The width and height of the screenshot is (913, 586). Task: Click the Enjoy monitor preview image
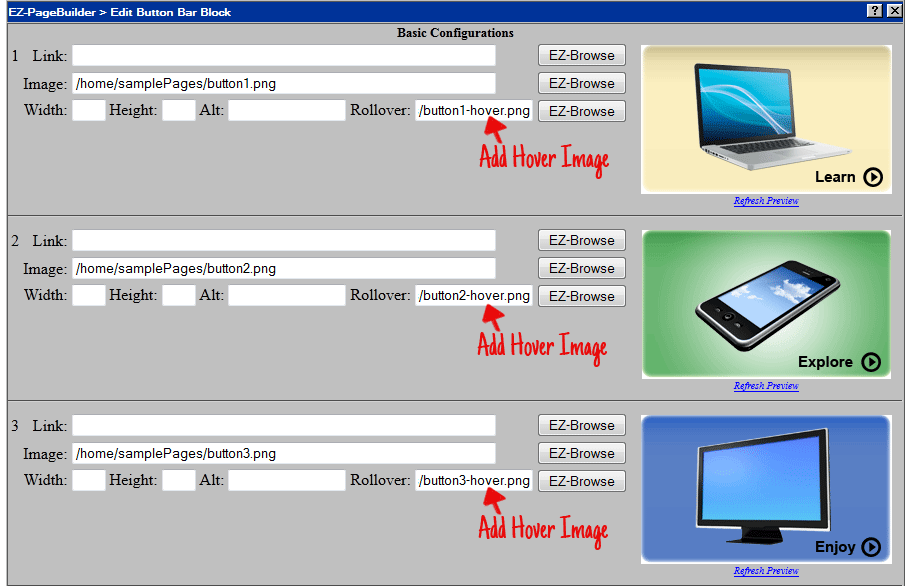[x=766, y=489]
